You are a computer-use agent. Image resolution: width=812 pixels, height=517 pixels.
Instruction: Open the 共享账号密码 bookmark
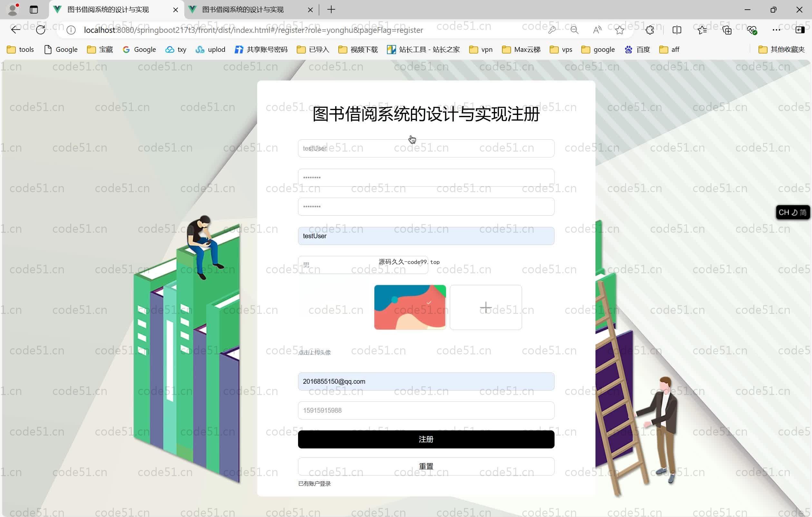[x=261, y=50]
